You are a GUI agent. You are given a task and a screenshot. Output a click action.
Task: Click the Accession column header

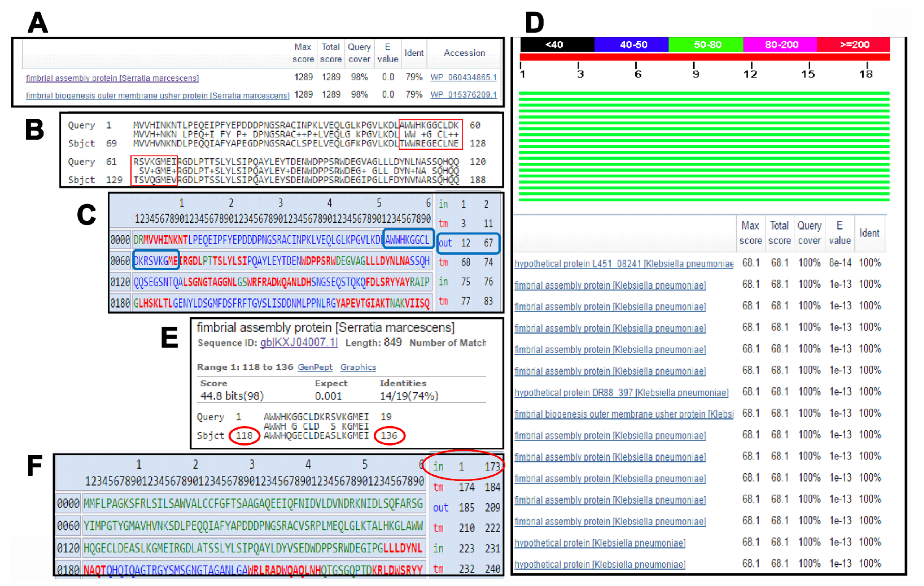[464, 53]
